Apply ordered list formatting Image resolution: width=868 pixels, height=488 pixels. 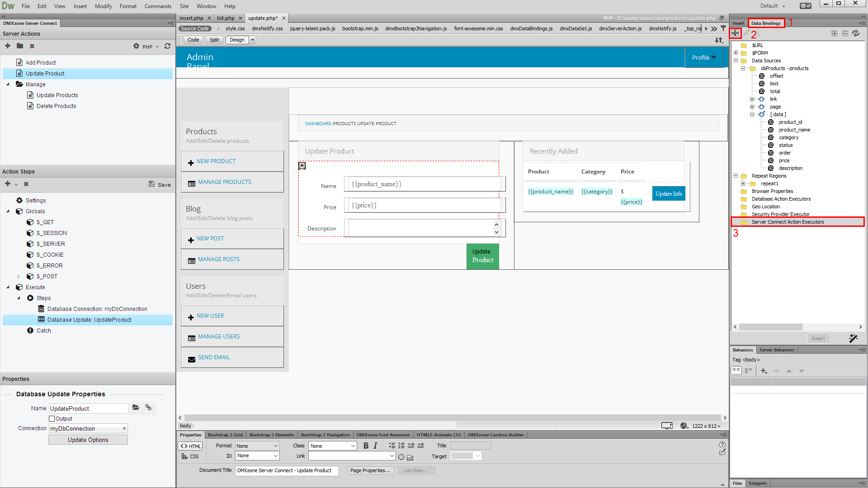pos(401,446)
